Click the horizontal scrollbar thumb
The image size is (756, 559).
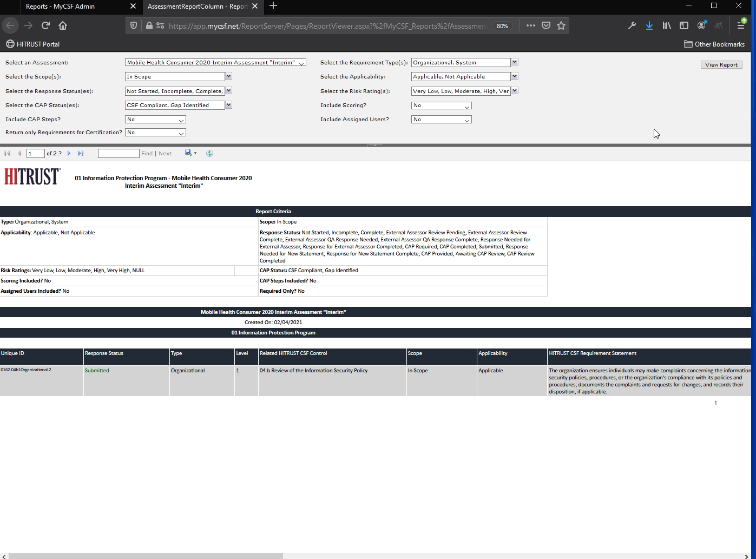click(x=146, y=556)
